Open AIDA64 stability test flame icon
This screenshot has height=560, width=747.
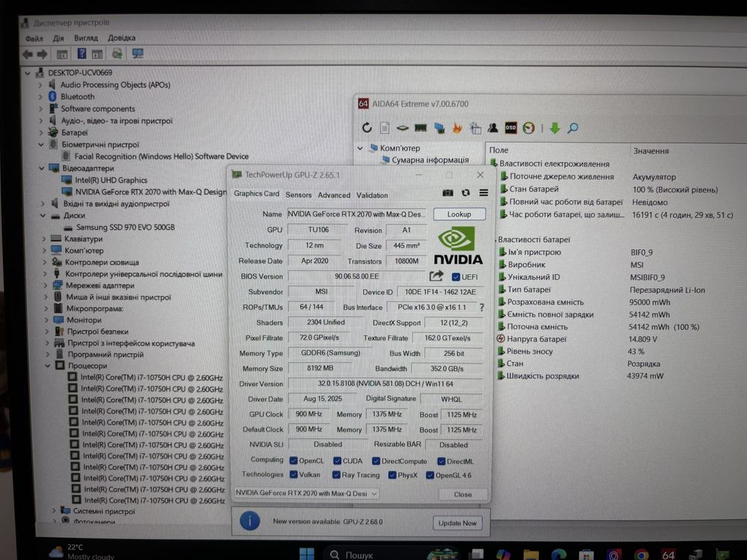pyautogui.click(x=457, y=128)
